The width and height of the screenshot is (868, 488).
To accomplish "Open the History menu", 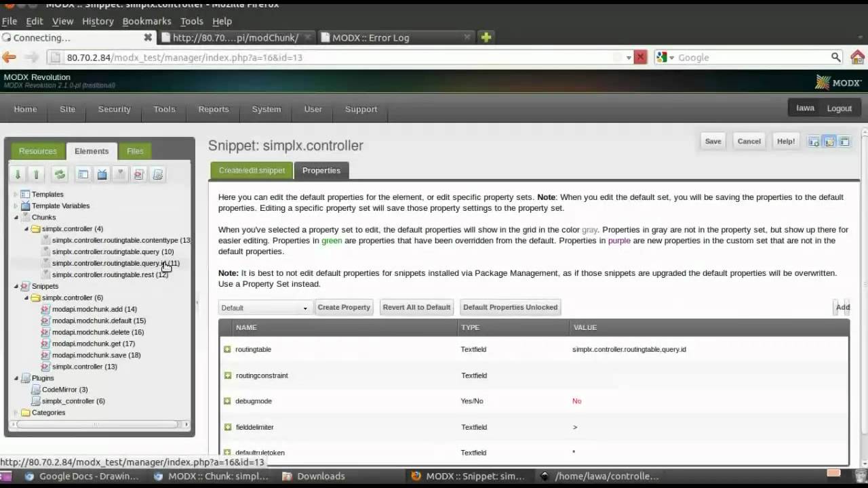I will click(98, 21).
